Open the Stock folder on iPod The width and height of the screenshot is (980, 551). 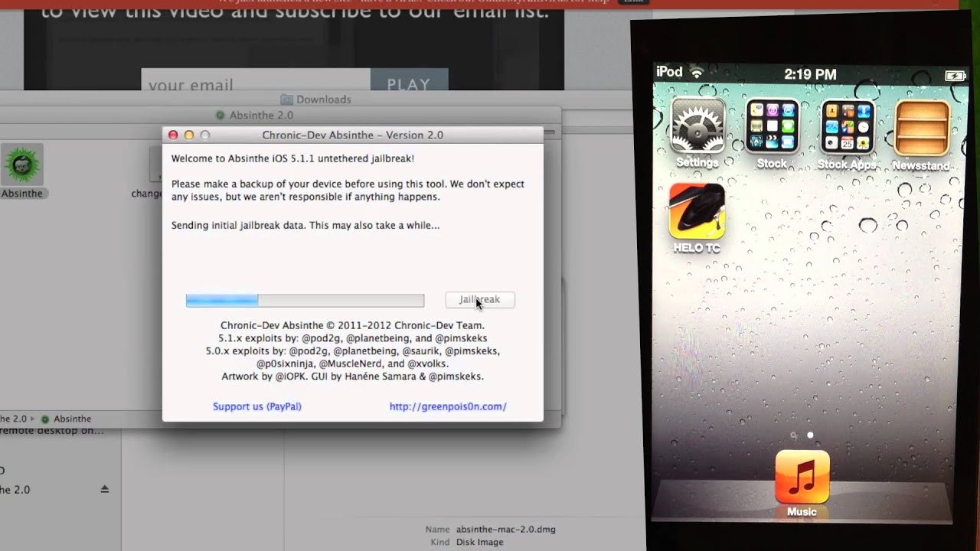(772, 126)
